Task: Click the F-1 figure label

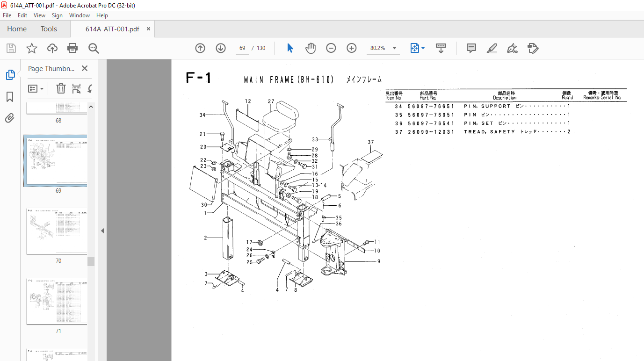Action: 199,78
